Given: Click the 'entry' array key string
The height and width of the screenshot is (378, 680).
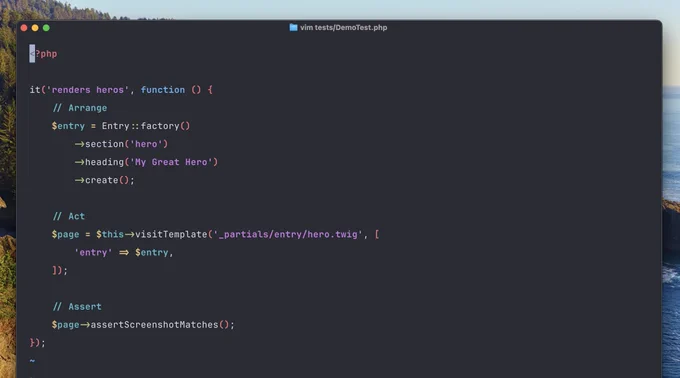Looking at the screenshot, I should 93,253.
